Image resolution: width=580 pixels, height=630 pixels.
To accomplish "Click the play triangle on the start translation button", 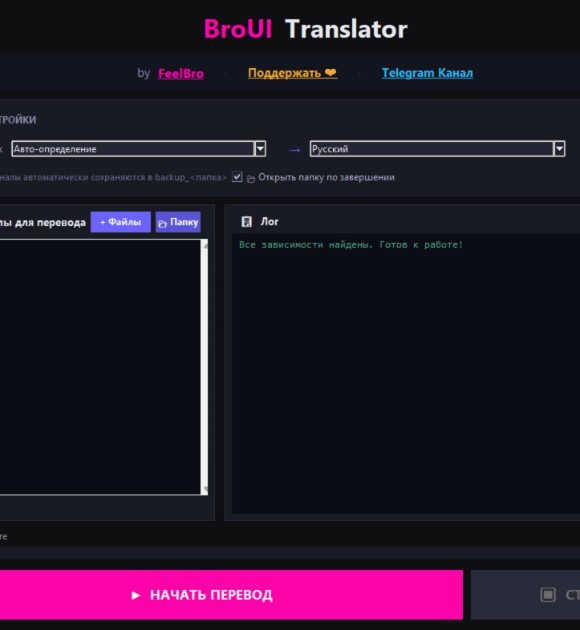I will click(x=136, y=595).
